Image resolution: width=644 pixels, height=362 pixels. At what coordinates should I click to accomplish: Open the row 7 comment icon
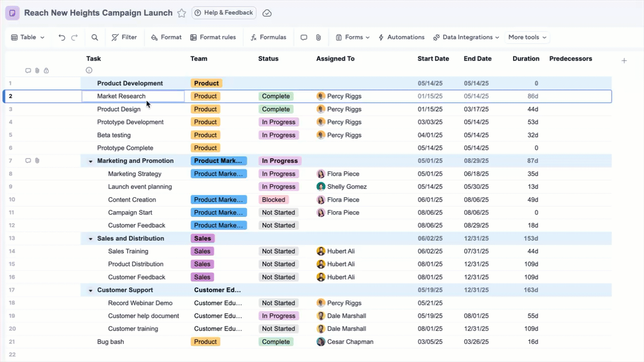tap(28, 161)
